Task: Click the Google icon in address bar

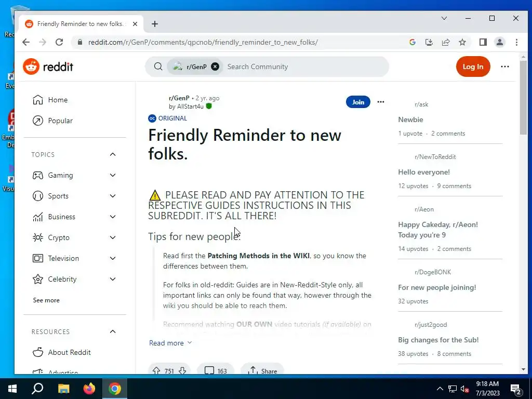Action: tap(413, 42)
